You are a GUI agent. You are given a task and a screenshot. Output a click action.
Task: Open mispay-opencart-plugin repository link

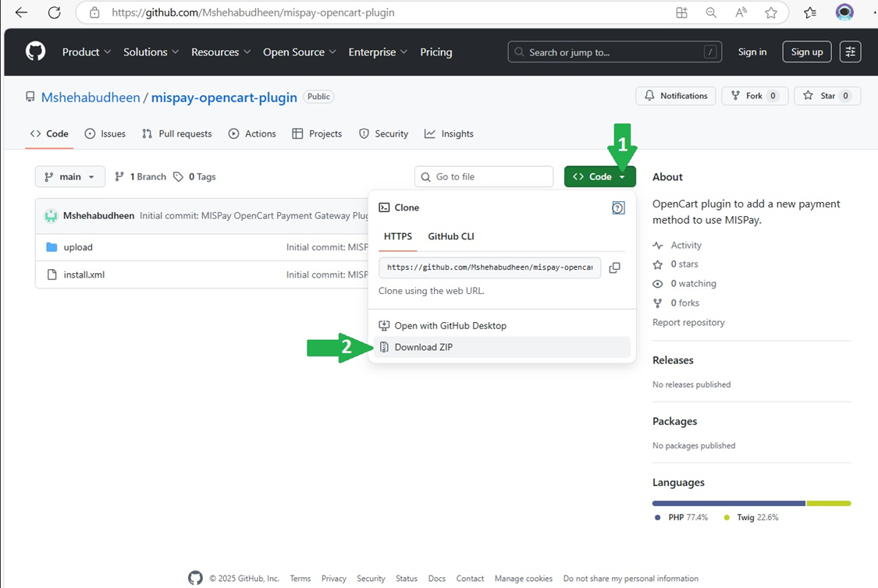[x=224, y=97]
